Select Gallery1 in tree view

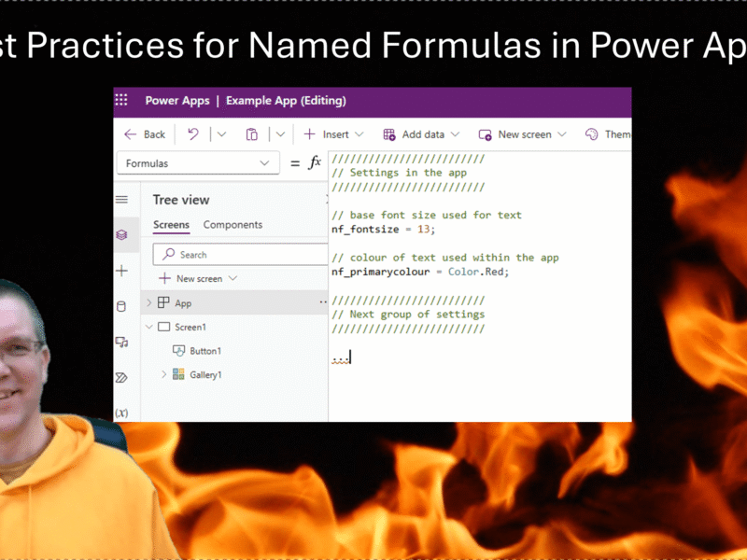coord(205,375)
